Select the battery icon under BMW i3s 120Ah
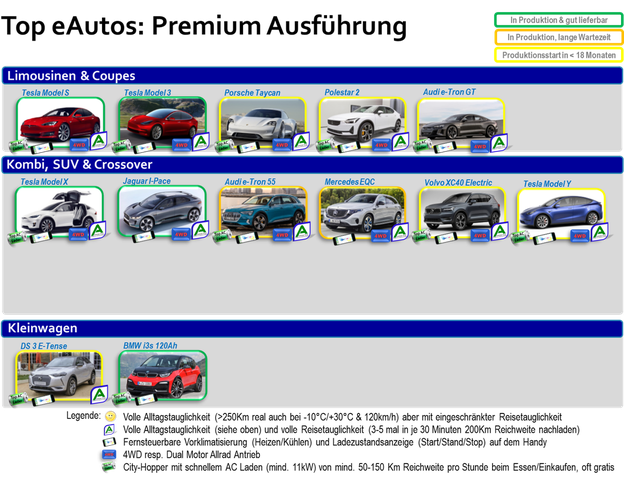 click(121, 399)
